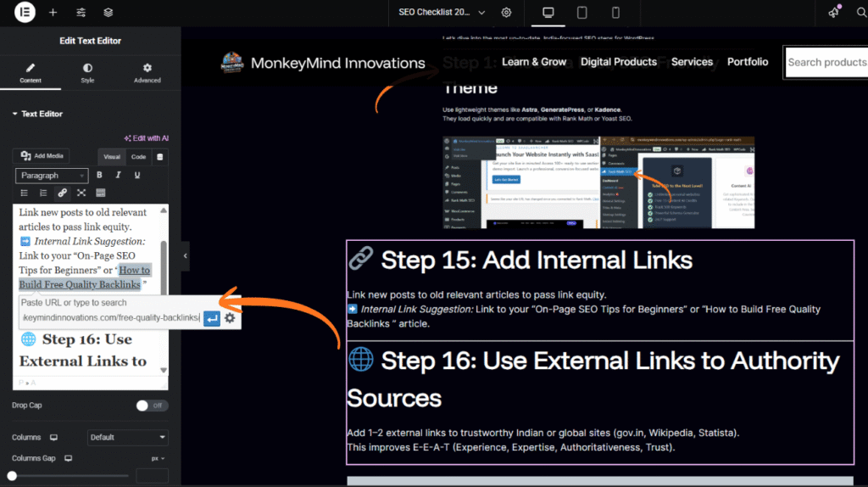The image size is (868, 487).
Task: Click the Columns Gap slider handle
Action: (13, 477)
